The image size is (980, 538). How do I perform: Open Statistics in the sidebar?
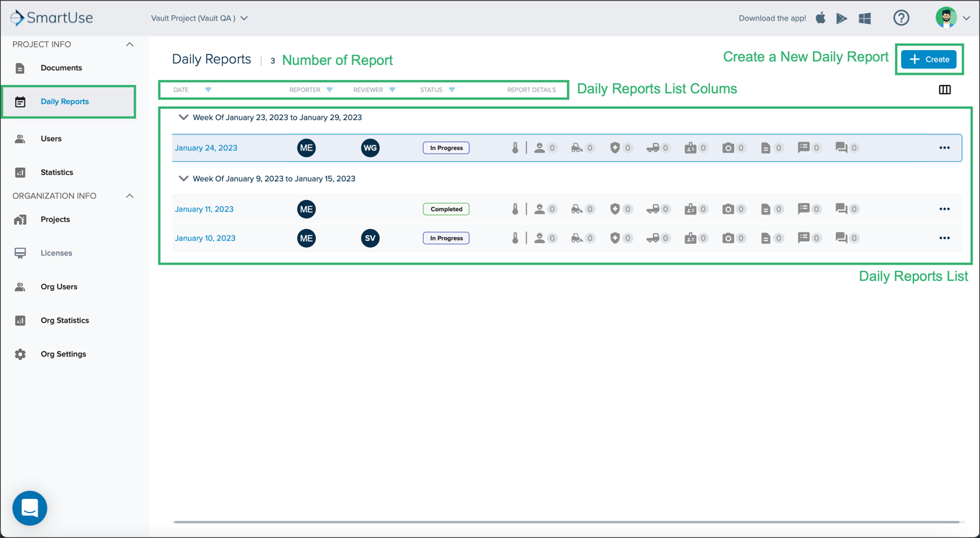click(57, 173)
